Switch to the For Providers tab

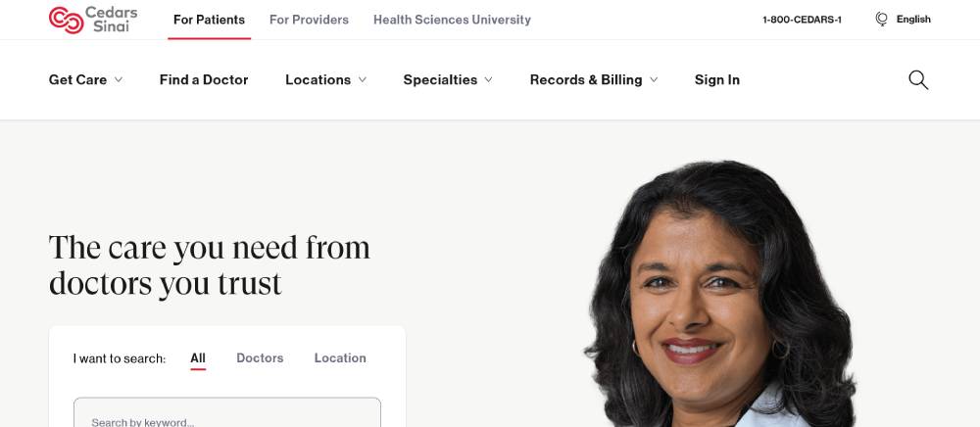pos(309,20)
